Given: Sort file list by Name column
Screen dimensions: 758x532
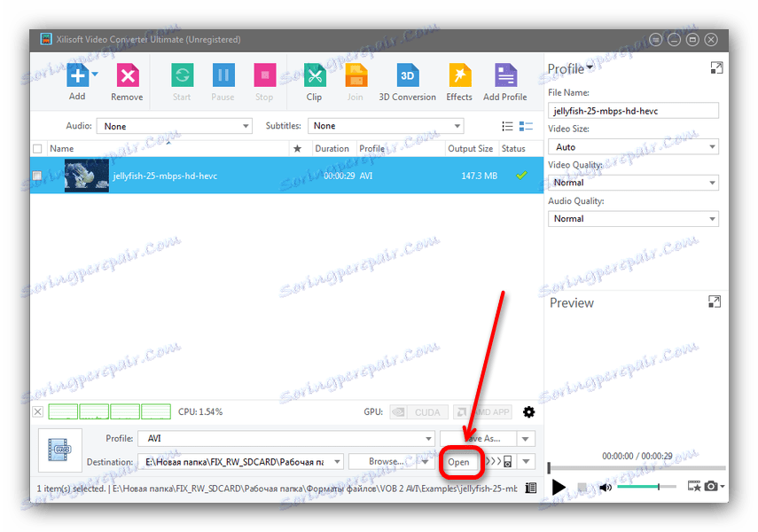Looking at the screenshot, I should pos(62,148).
